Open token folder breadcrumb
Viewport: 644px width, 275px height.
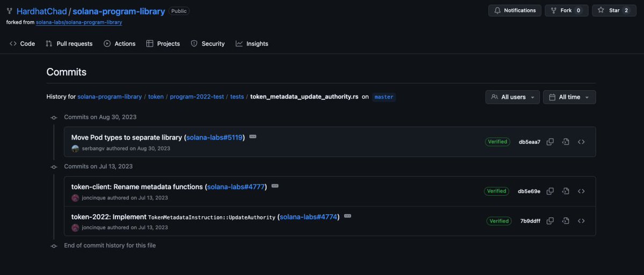156,97
